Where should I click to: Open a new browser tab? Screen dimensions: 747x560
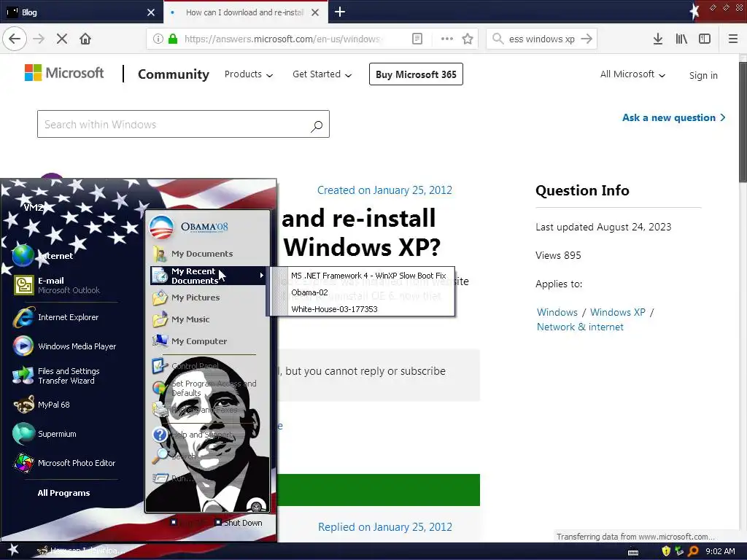coord(340,12)
